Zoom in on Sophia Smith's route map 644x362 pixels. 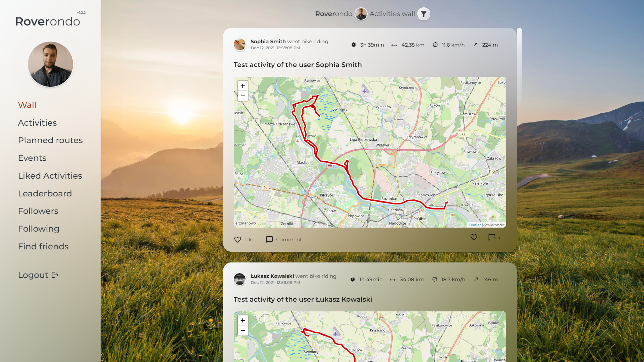pyautogui.click(x=243, y=86)
